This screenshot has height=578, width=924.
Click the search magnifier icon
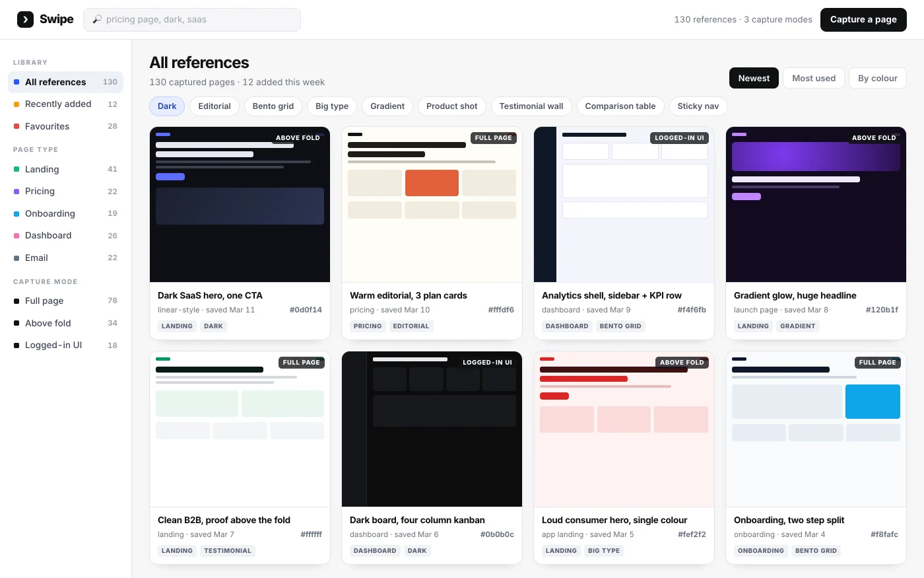tap(97, 20)
